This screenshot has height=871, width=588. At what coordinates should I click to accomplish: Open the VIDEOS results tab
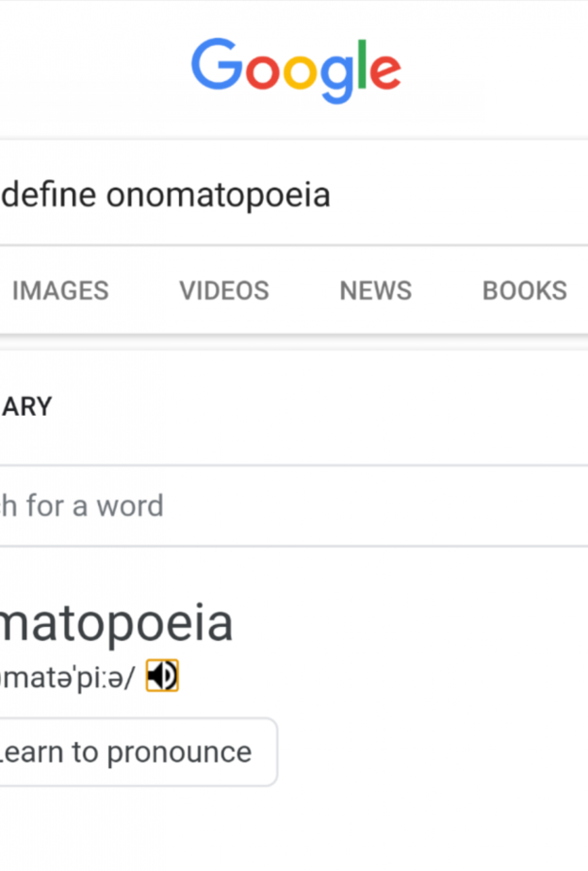pos(224,290)
